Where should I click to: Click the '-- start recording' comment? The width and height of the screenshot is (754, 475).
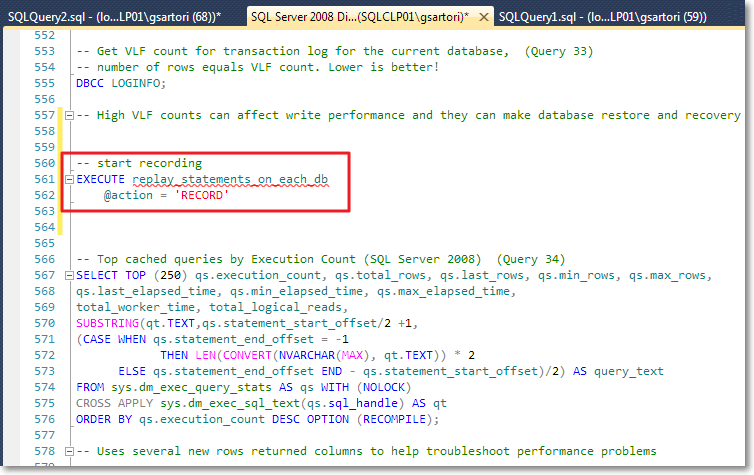139,164
